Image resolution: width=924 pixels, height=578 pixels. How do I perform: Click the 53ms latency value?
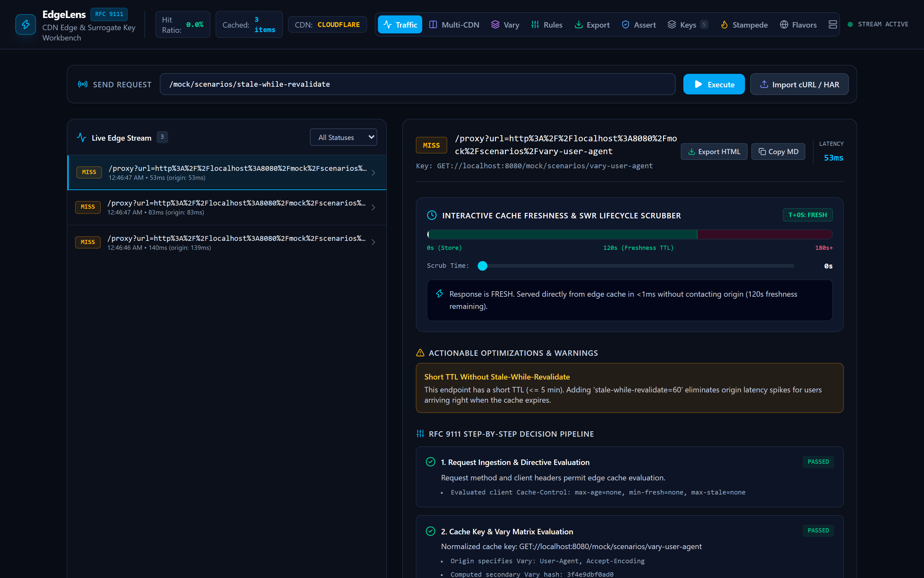tap(833, 157)
